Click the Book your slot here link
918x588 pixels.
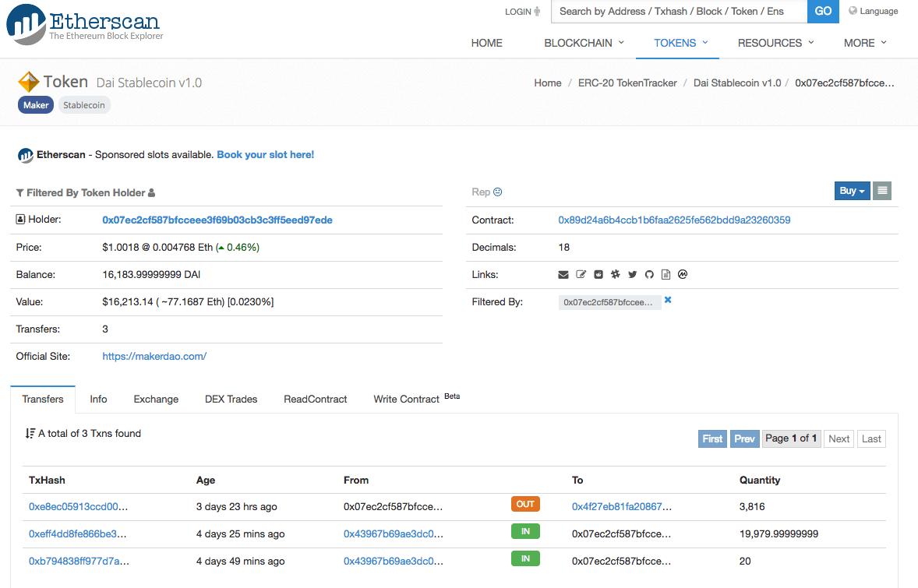[265, 154]
